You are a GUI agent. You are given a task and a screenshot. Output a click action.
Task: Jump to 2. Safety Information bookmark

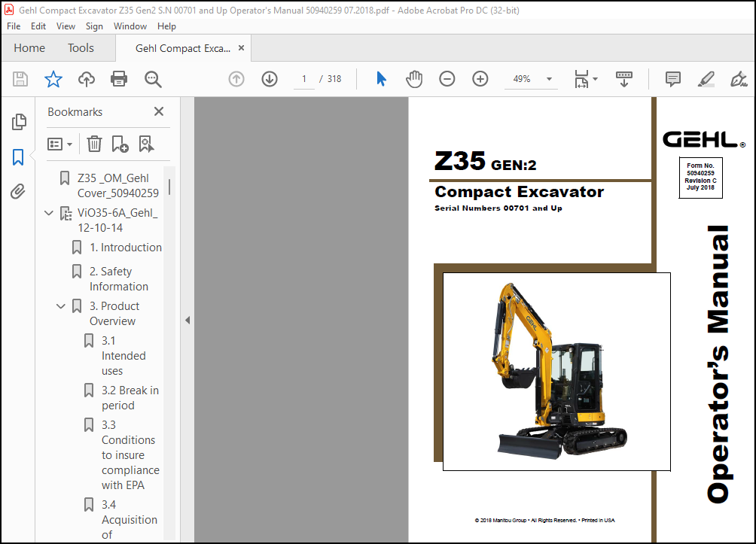click(119, 279)
